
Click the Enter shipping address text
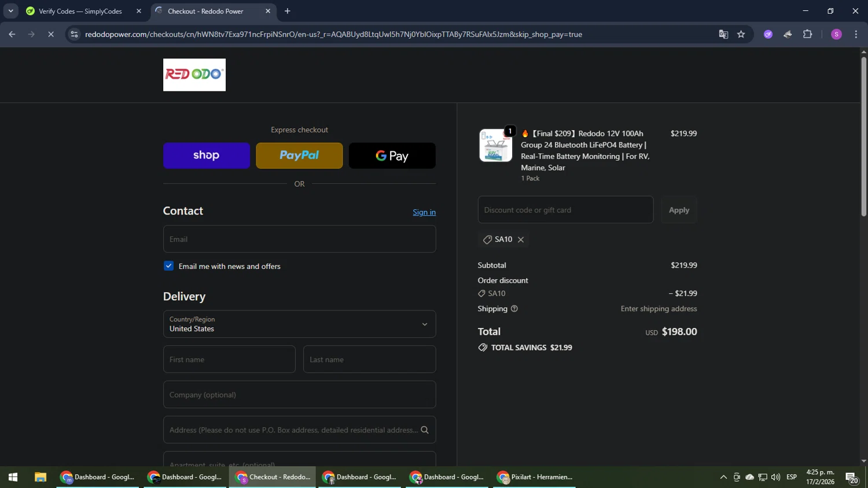pyautogui.click(x=659, y=309)
